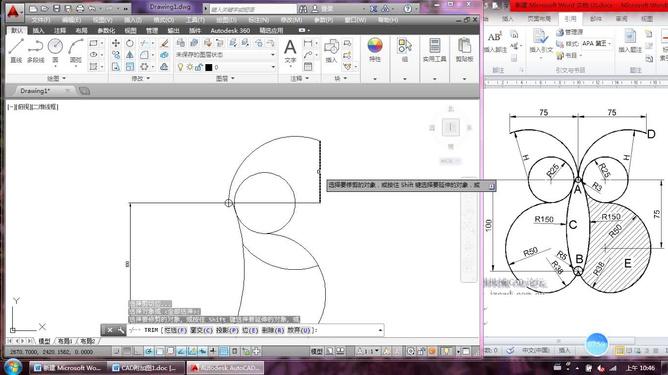The height and width of the screenshot is (375, 668).
Task: Open the 窗口(W) menu
Action: pyautogui.click(x=355, y=20)
